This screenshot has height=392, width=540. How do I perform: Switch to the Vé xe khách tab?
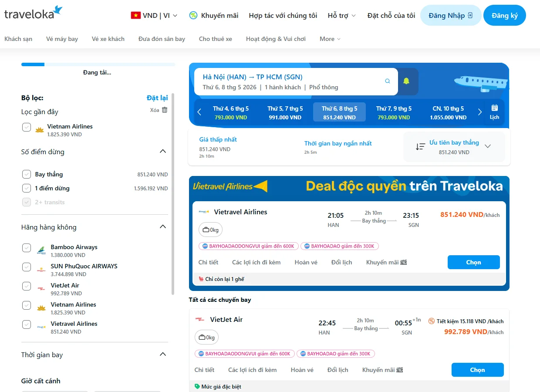tap(108, 39)
